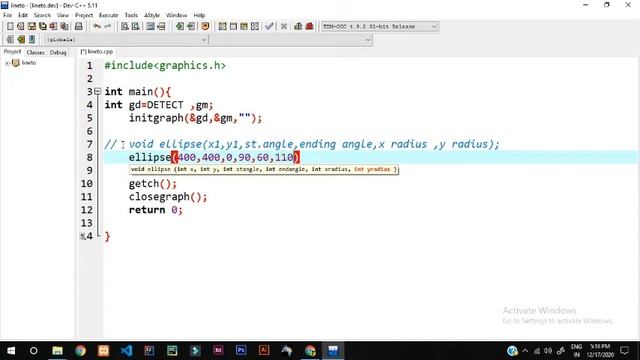Click the closegraph(); code line
This screenshot has height=360, width=640.
click(x=168, y=197)
